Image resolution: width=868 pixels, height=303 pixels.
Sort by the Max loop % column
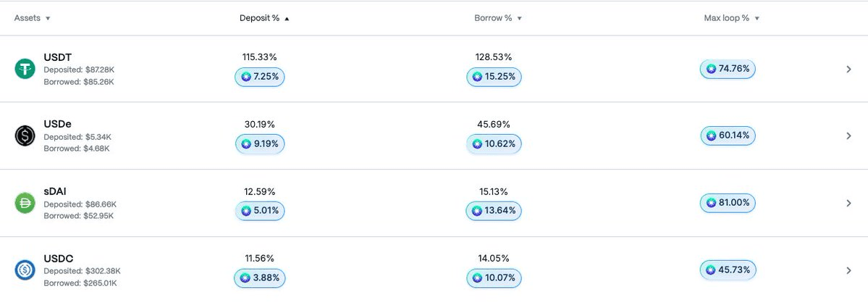731,18
